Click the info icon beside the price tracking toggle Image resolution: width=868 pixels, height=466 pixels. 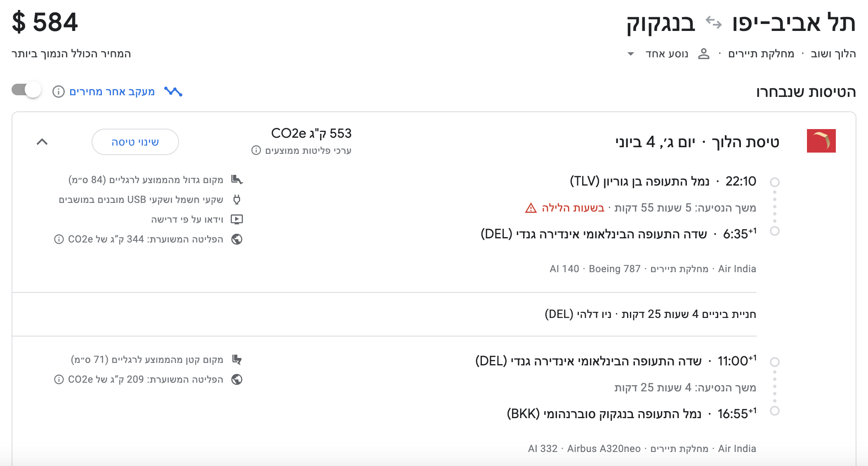(59, 92)
